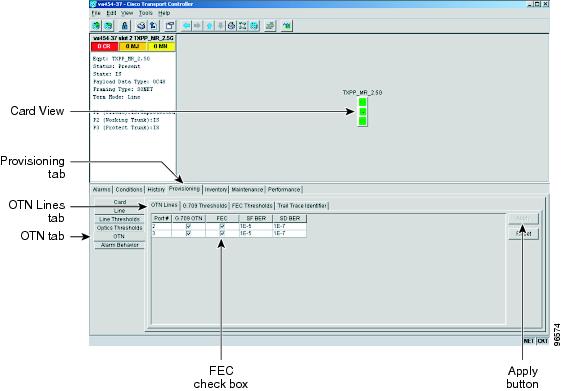Click the Apply button
The width and height of the screenshot is (562, 391).
coord(523,218)
